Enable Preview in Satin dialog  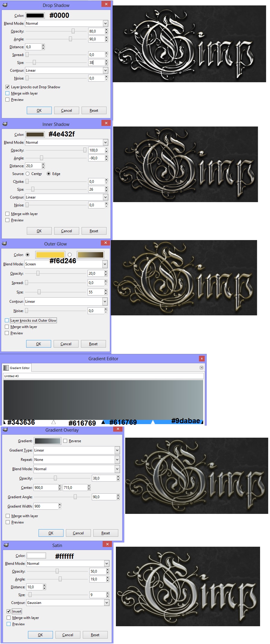pyautogui.click(x=9, y=624)
